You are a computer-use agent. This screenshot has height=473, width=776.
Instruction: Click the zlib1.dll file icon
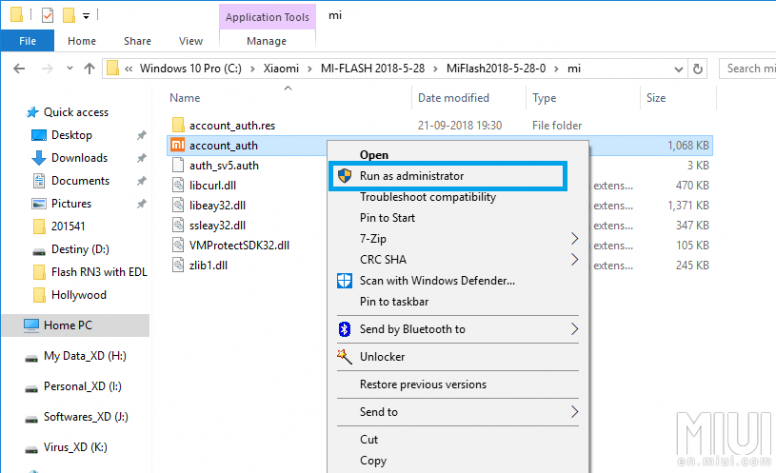click(x=178, y=265)
